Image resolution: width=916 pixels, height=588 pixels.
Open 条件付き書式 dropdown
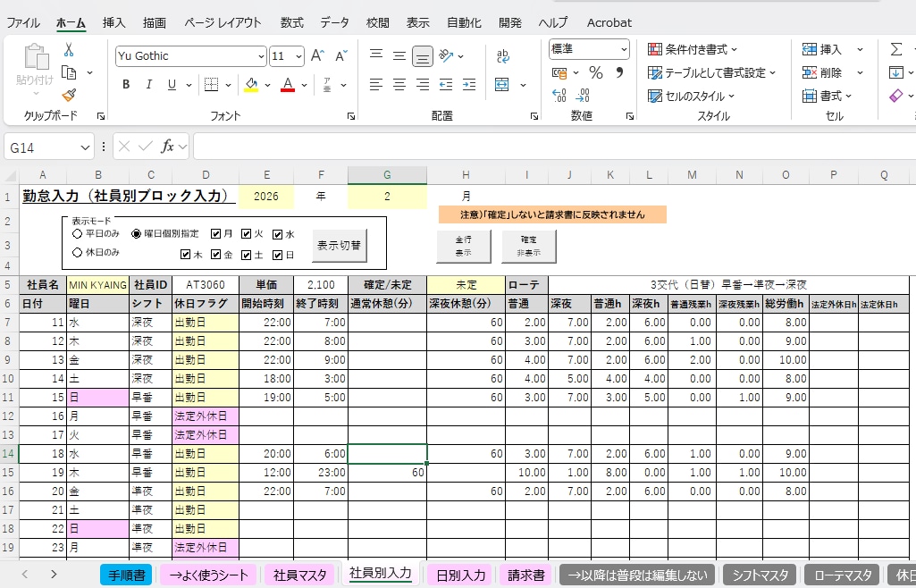pos(693,50)
